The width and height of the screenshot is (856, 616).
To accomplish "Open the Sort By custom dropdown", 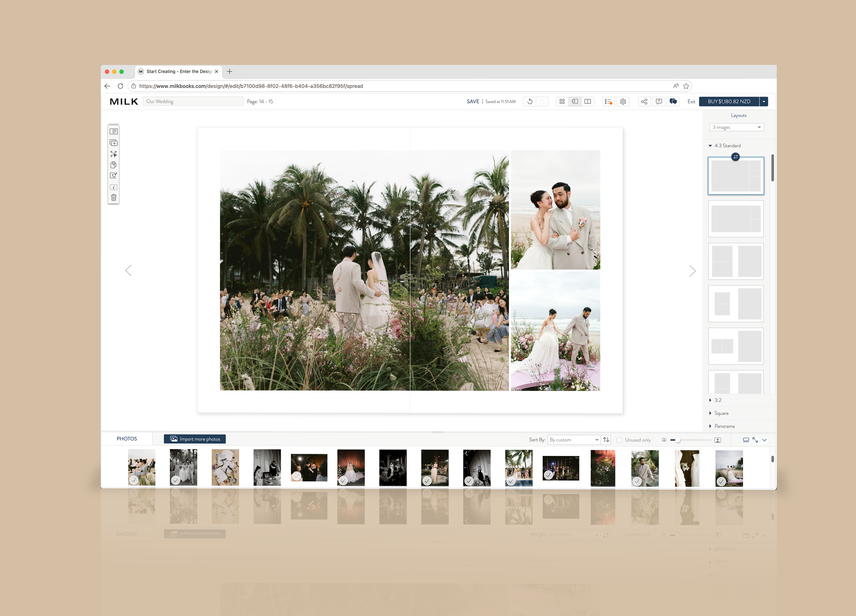I will click(574, 440).
